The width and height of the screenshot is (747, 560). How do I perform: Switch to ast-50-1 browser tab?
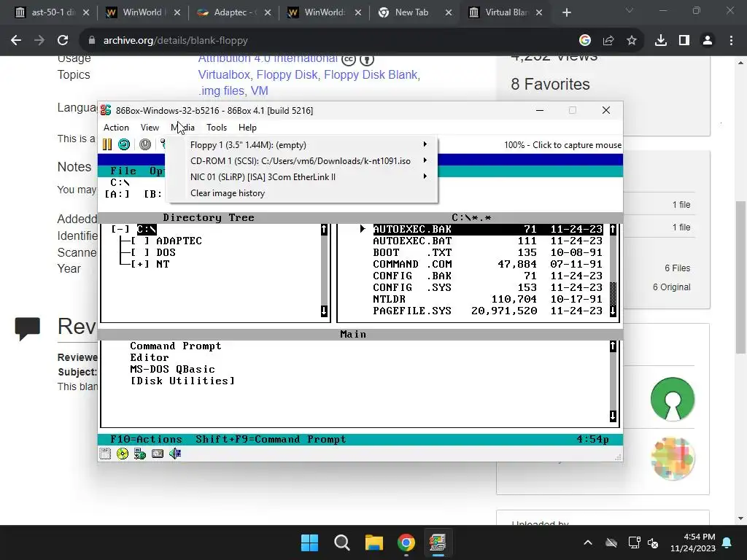[50, 12]
